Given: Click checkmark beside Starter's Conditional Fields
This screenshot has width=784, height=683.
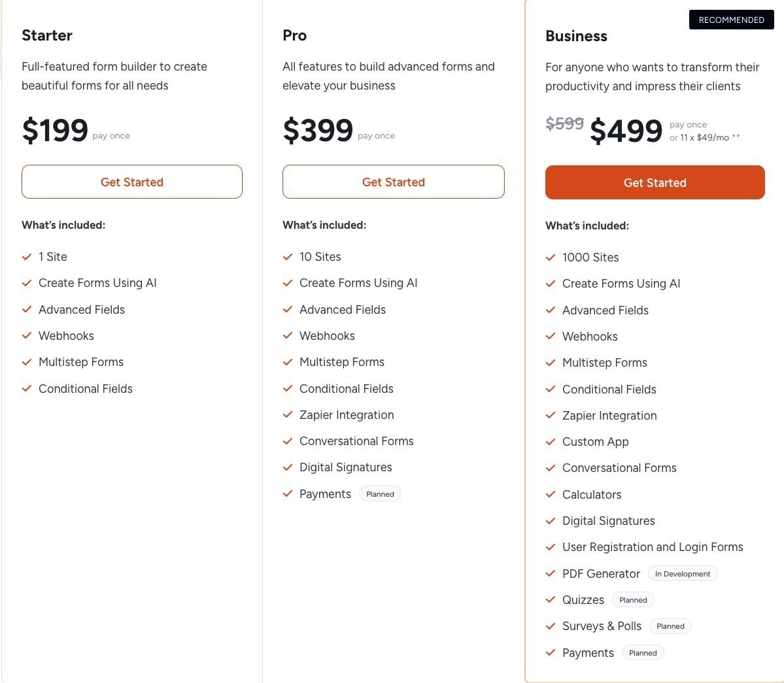Looking at the screenshot, I should tap(27, 389).
